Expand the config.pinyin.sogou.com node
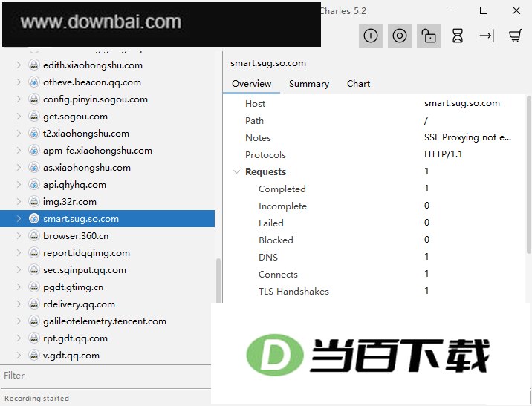The image size is (532, 406). coord(19,99)
